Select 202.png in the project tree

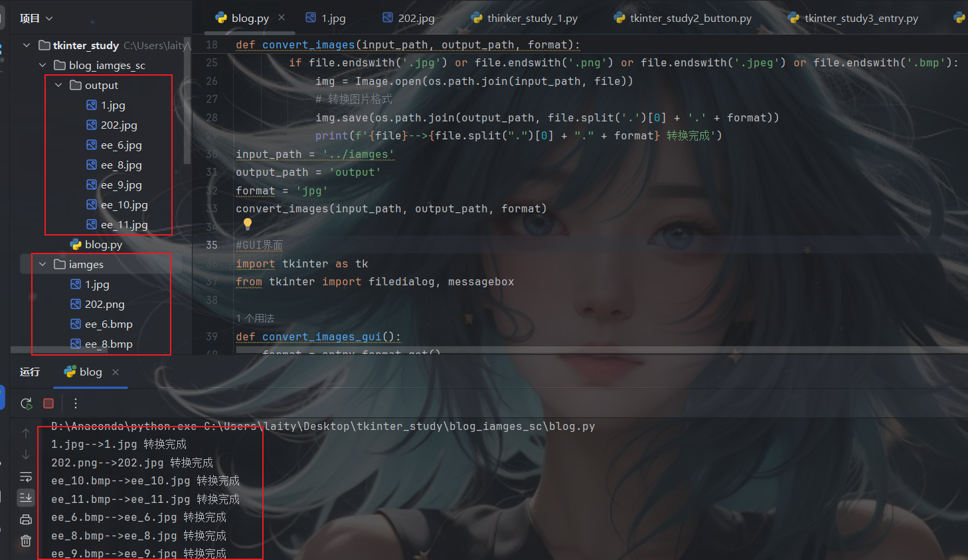(105, 304)
